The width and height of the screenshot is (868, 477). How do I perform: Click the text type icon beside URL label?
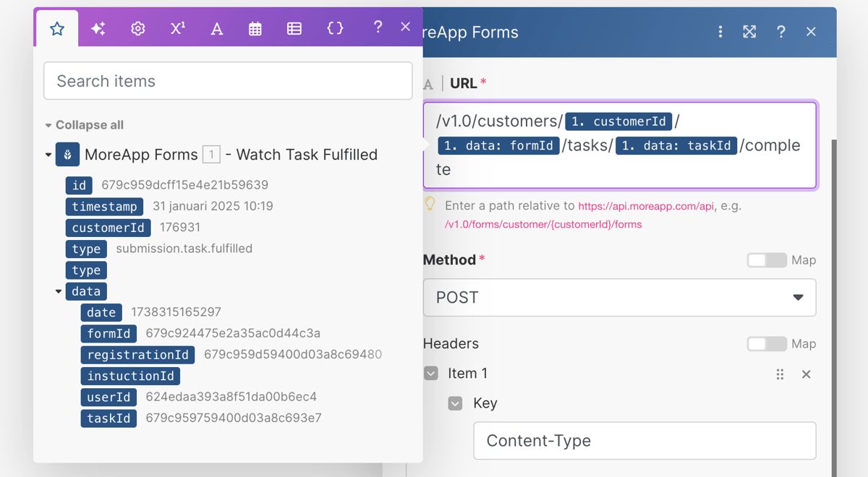[428, 85]
